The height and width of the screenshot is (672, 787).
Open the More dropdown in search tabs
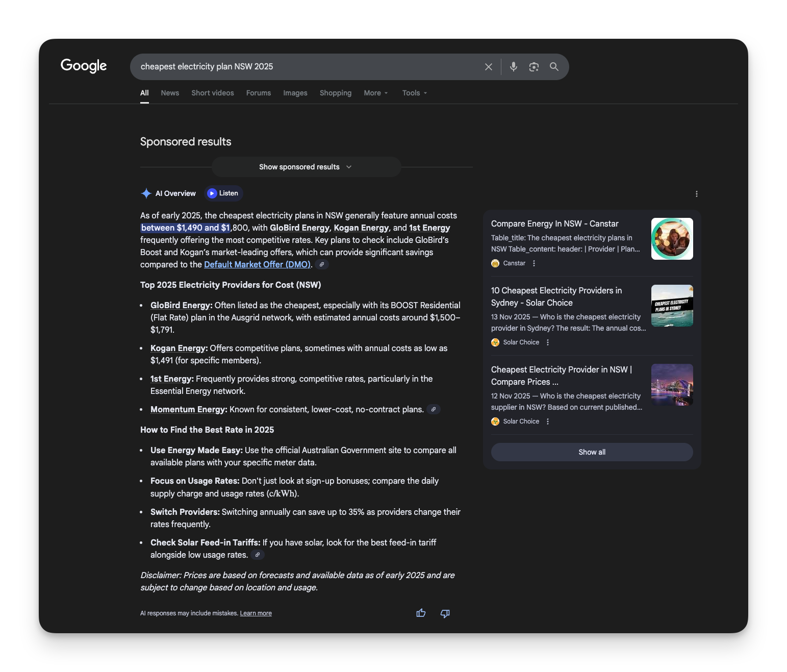click(x=376, y=93)
